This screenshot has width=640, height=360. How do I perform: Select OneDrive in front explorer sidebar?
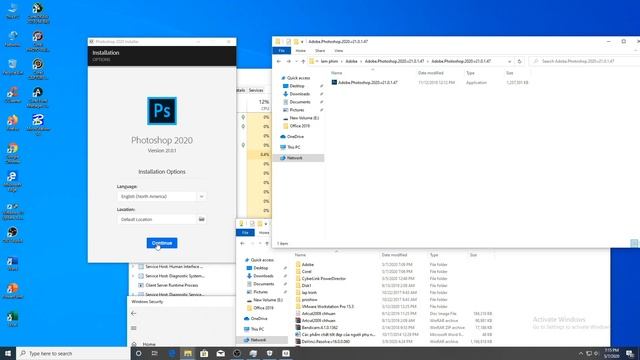click(295, 137)
